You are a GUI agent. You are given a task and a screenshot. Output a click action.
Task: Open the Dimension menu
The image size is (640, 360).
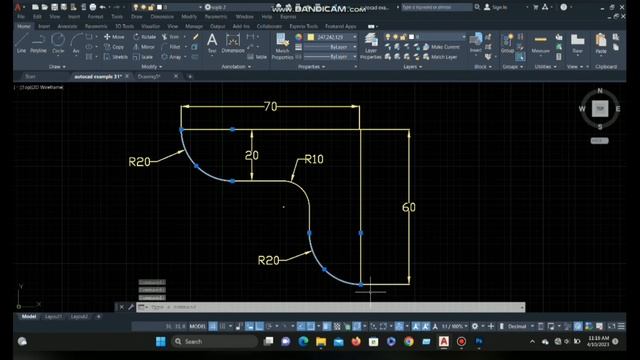pos(162,17)
